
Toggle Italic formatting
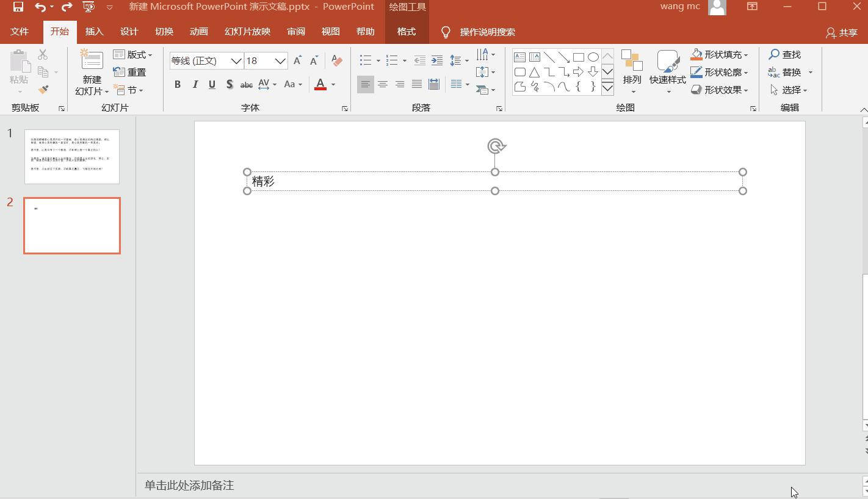195,85
